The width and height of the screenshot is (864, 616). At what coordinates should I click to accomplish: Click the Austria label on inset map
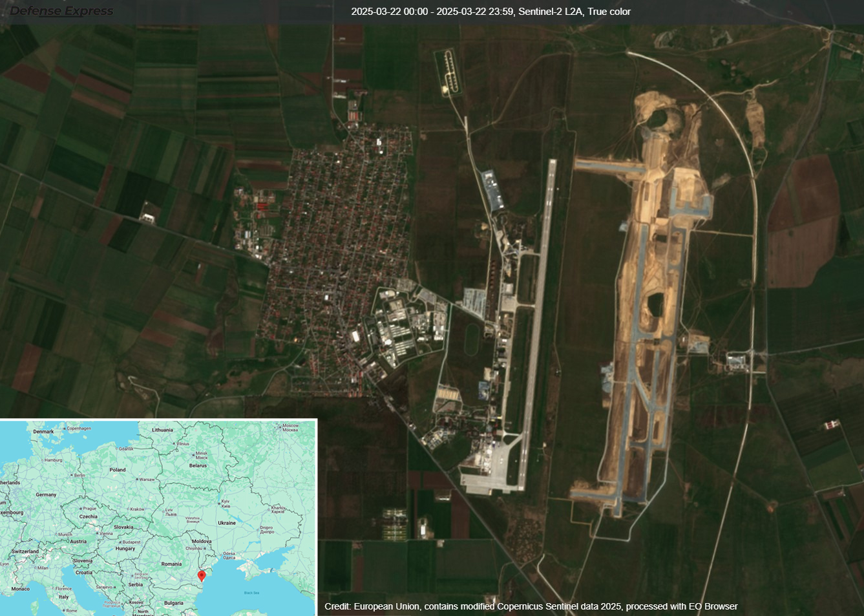78,542
